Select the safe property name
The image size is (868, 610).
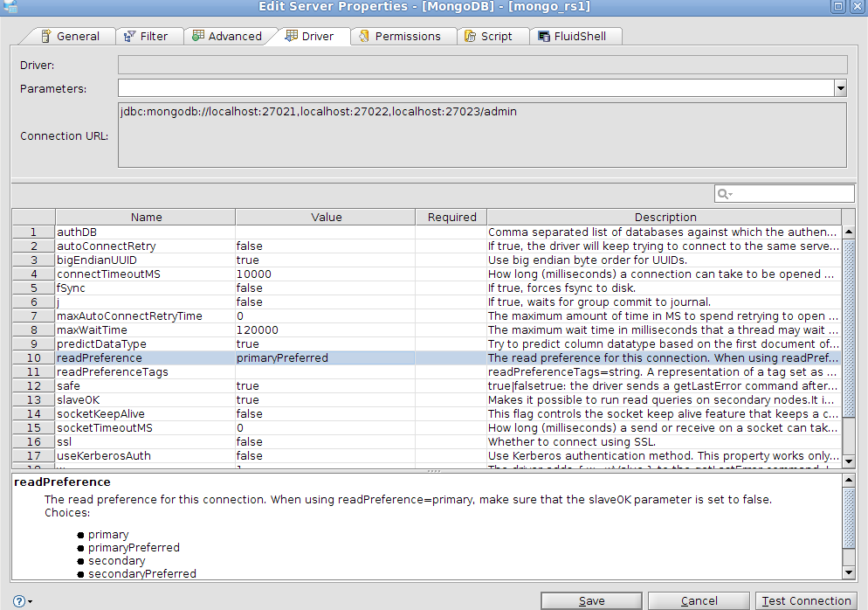[68, 386]
